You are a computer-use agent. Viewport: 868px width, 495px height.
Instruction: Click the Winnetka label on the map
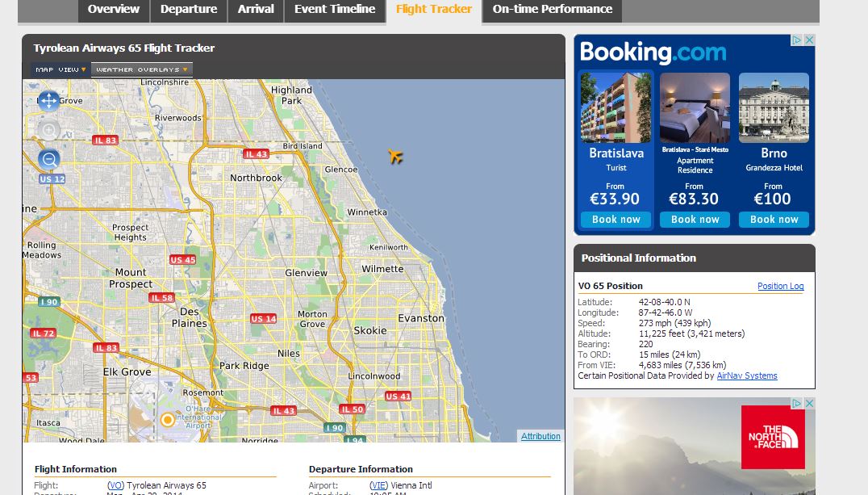pyautogui.click(x=367, y=212)
